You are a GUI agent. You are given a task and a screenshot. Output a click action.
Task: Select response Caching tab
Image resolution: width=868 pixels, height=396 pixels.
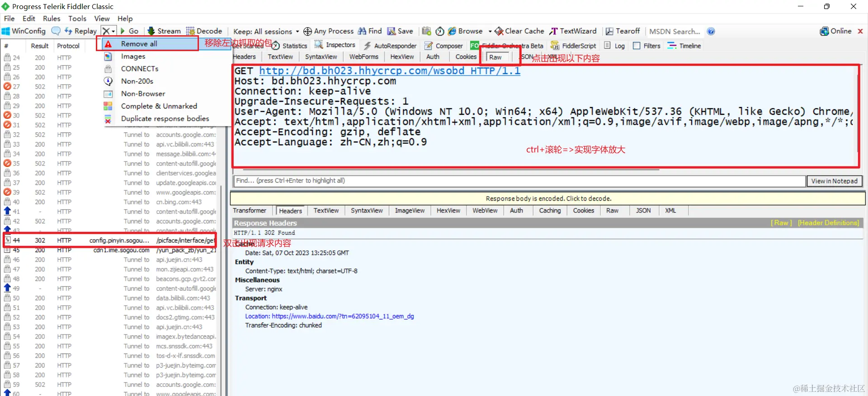550,211
